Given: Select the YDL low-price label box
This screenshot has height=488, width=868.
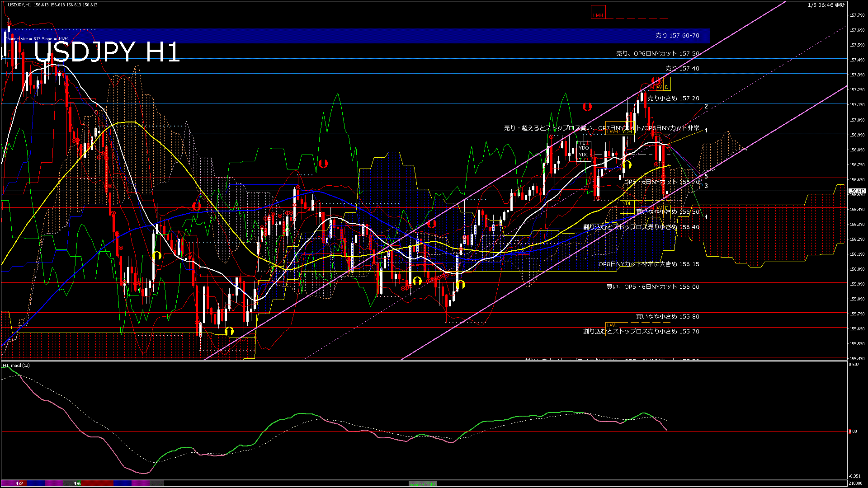Looking at the screenshot, I should coord(627,203).
